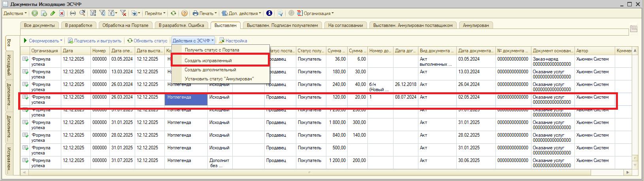
Task: Click the pencil Edit document icon
Action: [53, 13]
